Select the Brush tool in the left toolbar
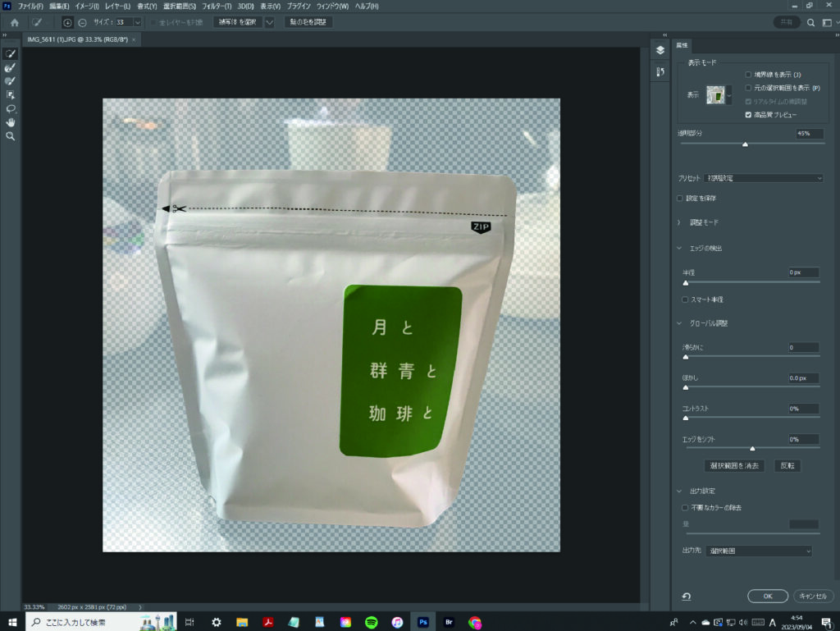The width and height of the screenshot is (840, 631). tap(10, 81)
